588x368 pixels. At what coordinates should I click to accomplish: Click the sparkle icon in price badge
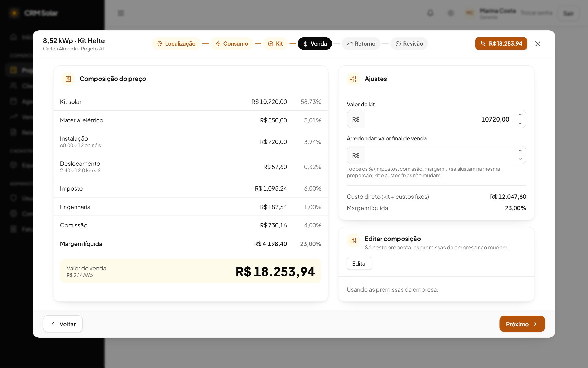[483, 44]
